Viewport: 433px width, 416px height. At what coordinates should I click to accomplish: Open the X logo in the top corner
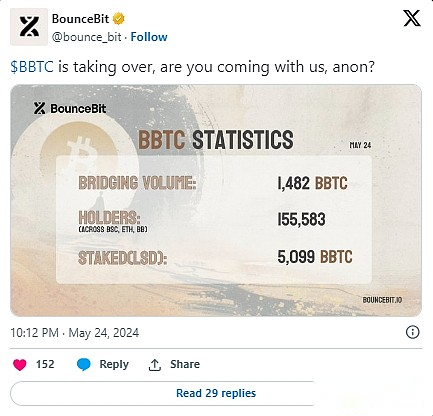pos(412,18)
